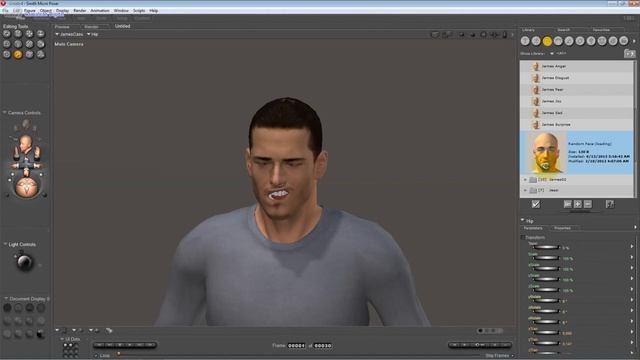Image resolution: width=640 pixels, height=360 pixels.
Task: Open the Animation menu
Action: tap(100, 11)
